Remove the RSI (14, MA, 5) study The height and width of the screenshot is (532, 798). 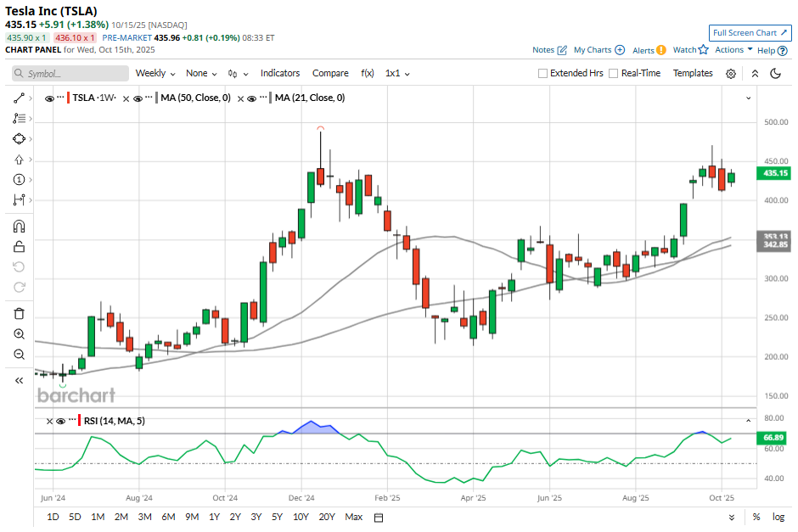[x=49, y=421]
